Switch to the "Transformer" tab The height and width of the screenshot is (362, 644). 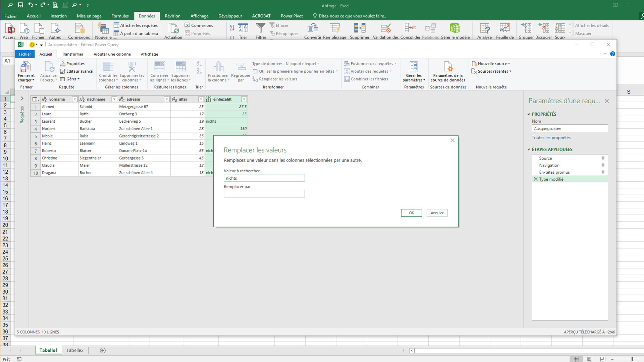coord(72,54)
